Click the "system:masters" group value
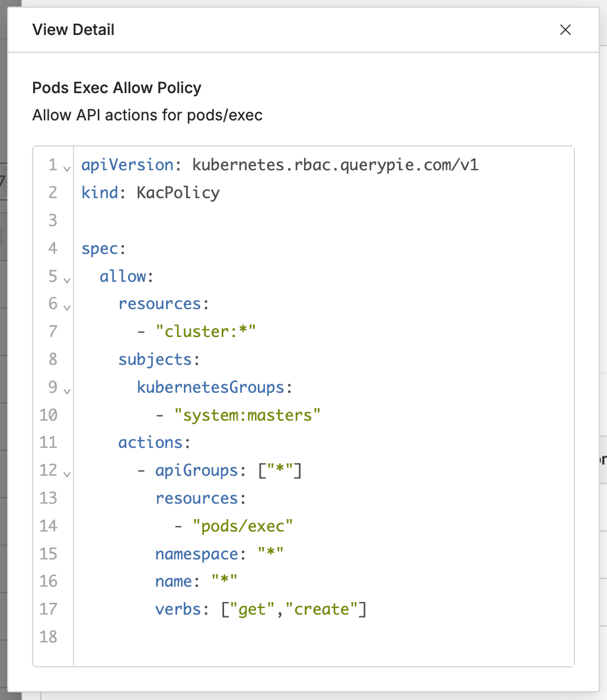This screenshot has height=700, width=607. (247, 415)
